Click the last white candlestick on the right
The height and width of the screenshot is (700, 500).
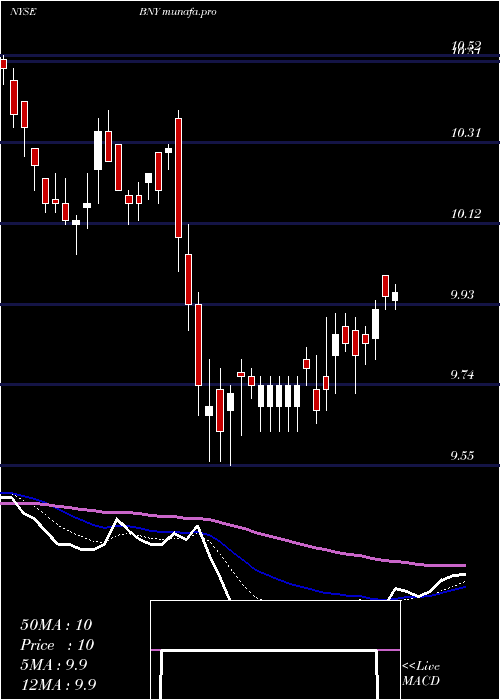click(395, 296)
